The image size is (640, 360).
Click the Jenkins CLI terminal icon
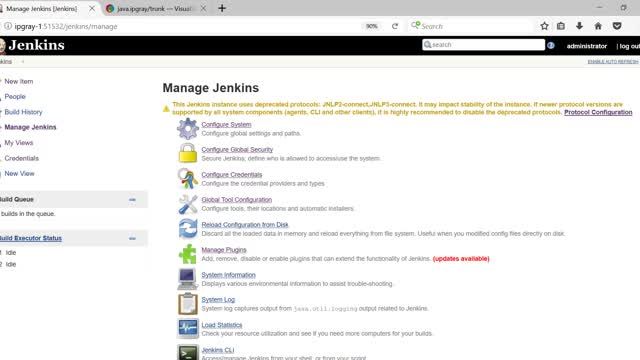(188, 353)
